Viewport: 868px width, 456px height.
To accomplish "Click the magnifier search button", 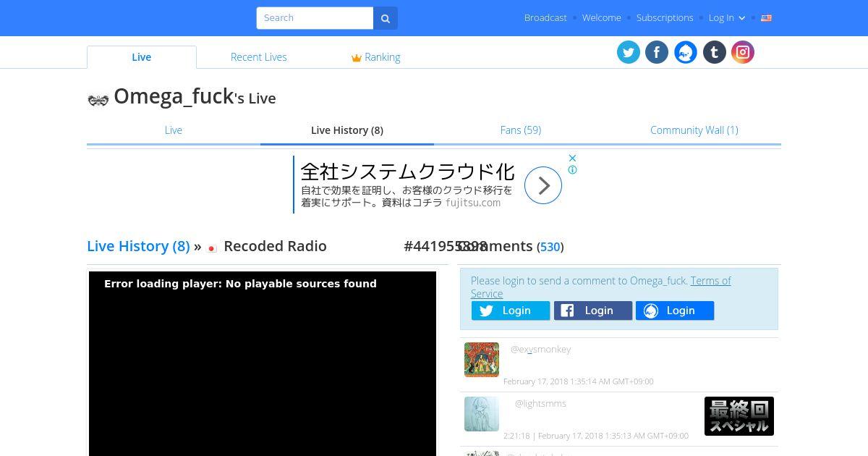I will 386,18.
